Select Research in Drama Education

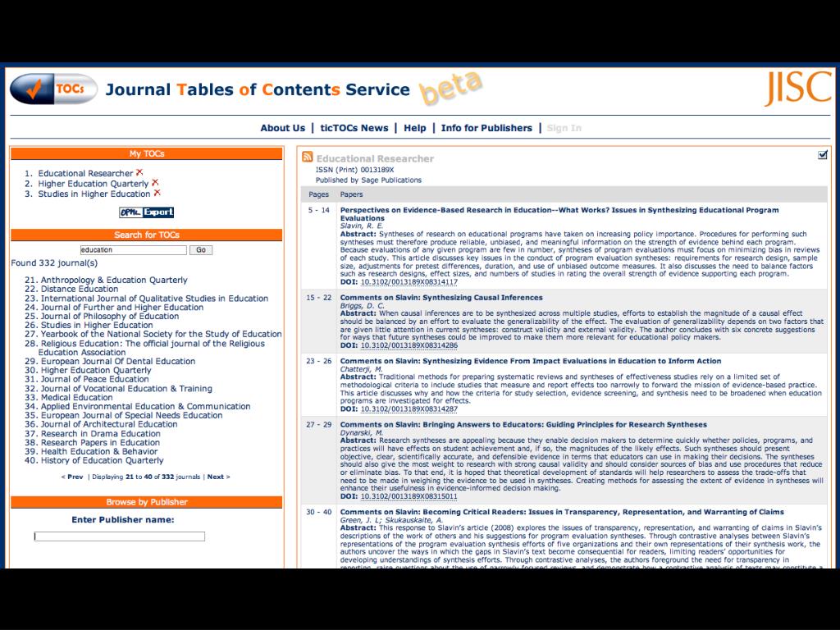101,434
